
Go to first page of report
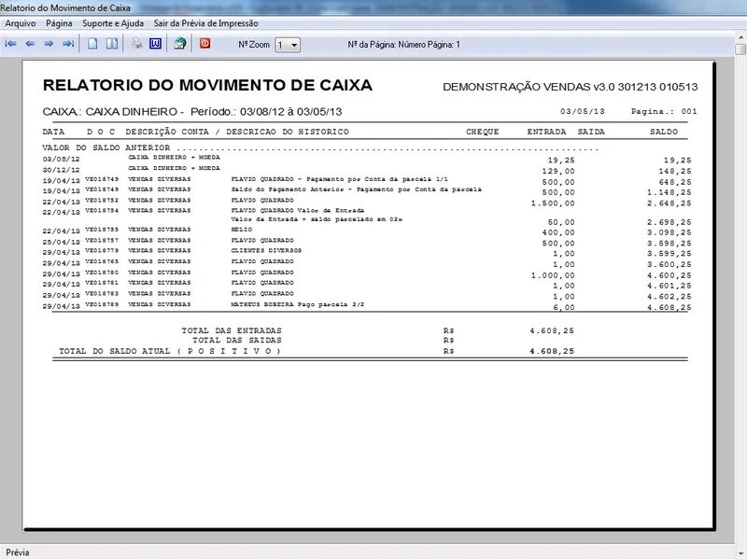[x=11, y=44]
